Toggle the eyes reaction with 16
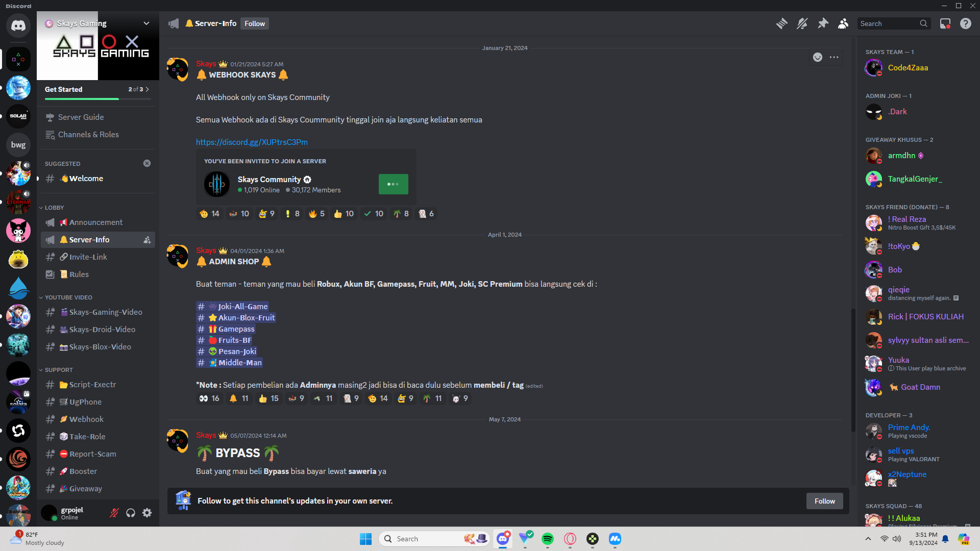The height and width of the screenshot is (551, 980). (x=209, y=398)
